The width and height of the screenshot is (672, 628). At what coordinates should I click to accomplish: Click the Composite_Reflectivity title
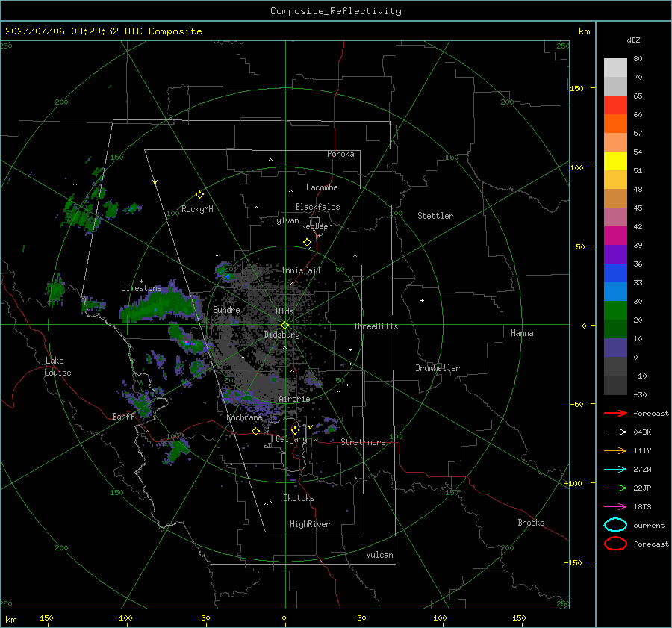[336, 11]
